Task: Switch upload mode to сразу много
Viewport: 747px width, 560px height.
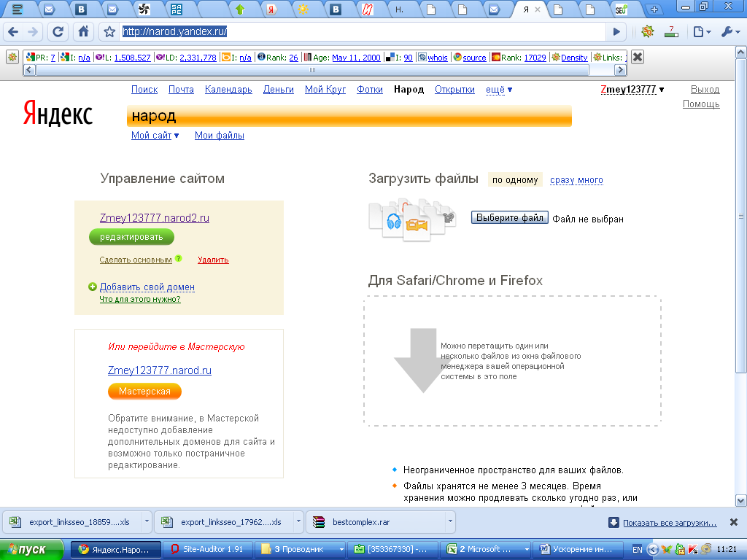Action: 576,180
